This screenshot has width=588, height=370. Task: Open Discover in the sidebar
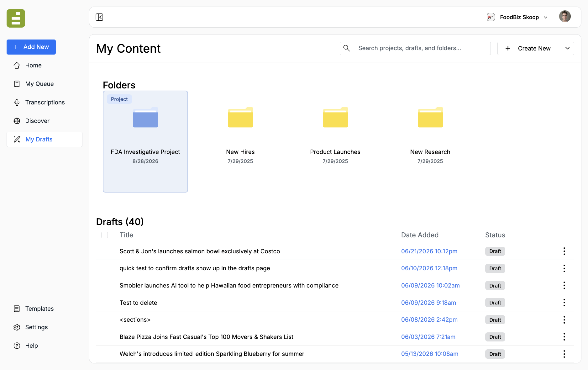(x=45, y=121)
